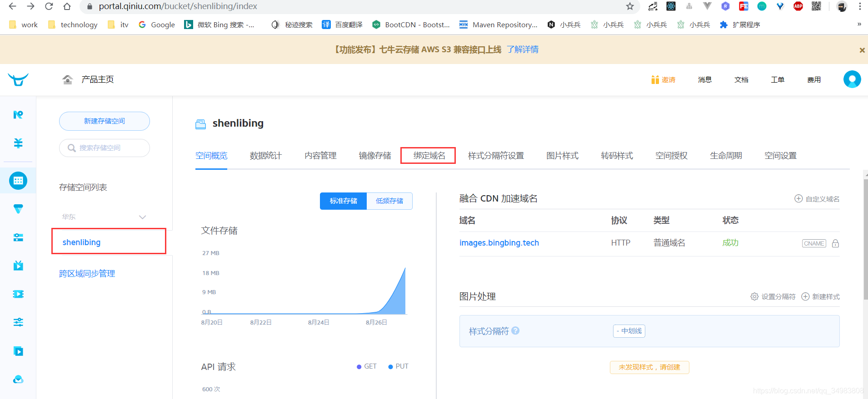The image size is (868, 399).
Task: Bookmark this page with star icon
Action: click(x=630, y=6)
